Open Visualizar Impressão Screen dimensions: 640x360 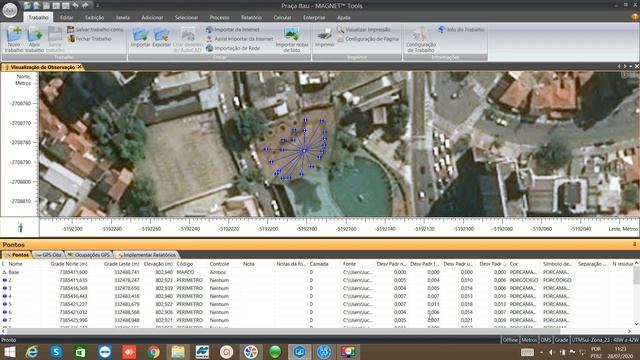(x=363, y=30)
